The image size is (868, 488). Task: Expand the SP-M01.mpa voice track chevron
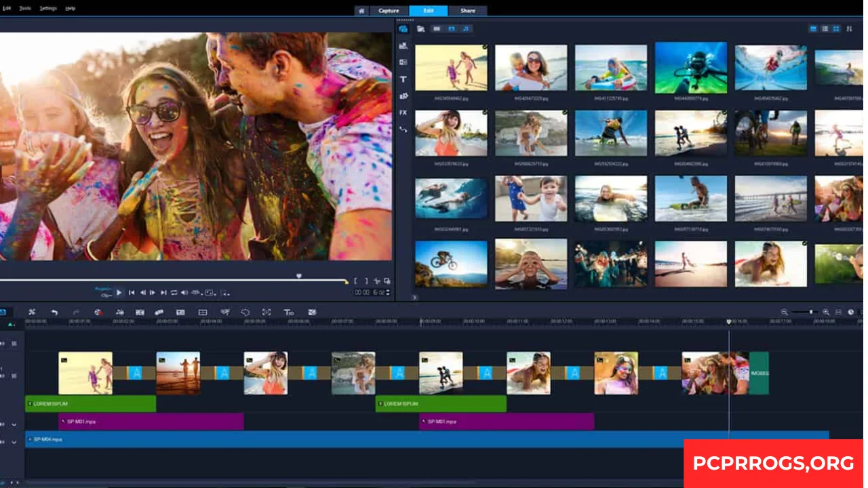(14, 424)
